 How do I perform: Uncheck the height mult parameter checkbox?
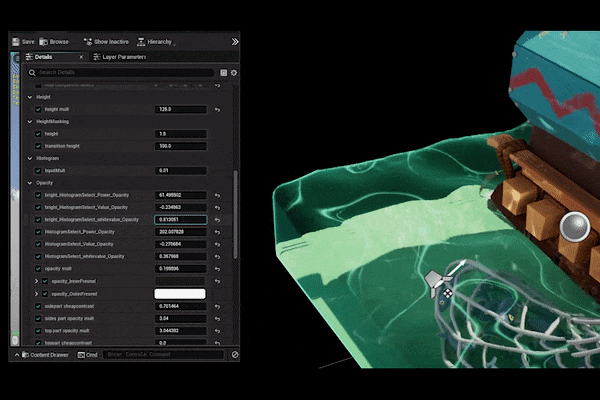pos(39,109)
